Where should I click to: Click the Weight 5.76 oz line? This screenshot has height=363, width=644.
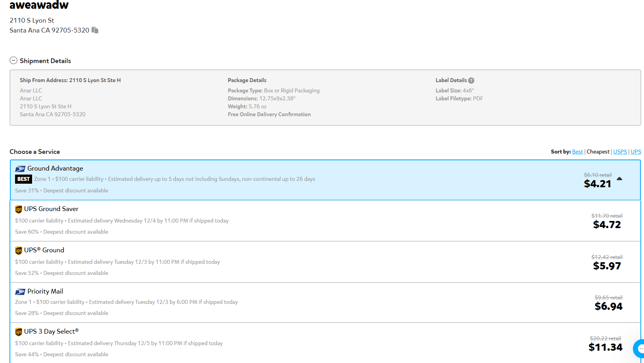[247, 106]
